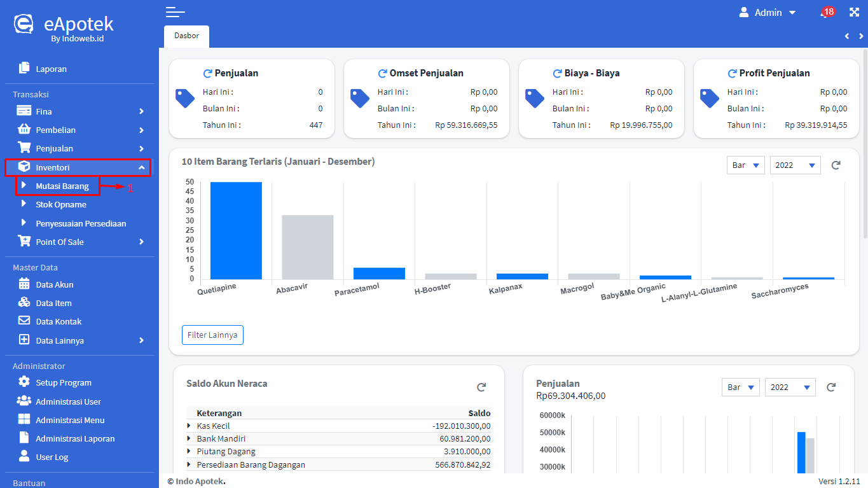Viewport: 868px width, 488px height.
Task: Select the Dasbor tab
Action: pyautogui.click(x=186, y=36)
